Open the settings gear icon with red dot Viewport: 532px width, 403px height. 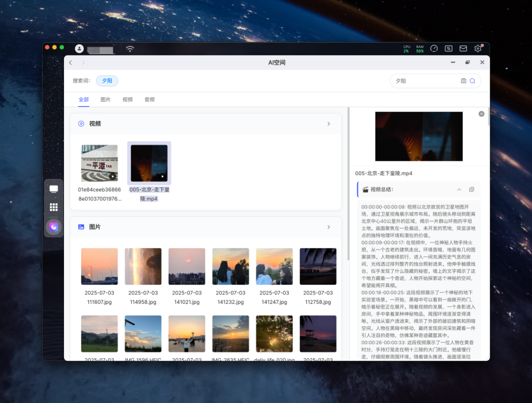pos(478,48)
